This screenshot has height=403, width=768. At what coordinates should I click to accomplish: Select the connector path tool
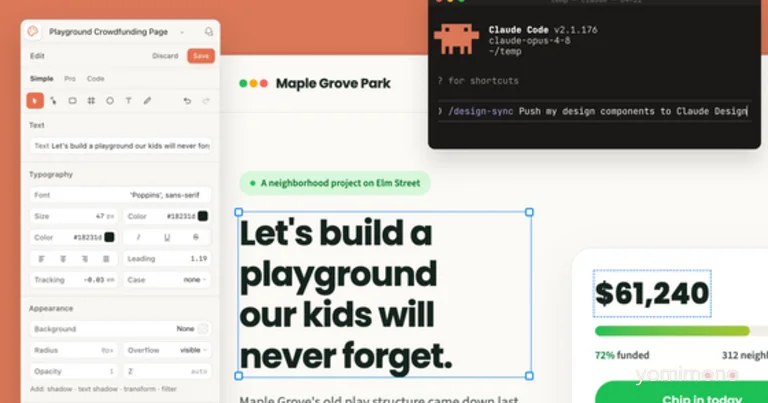click(53, 100)
